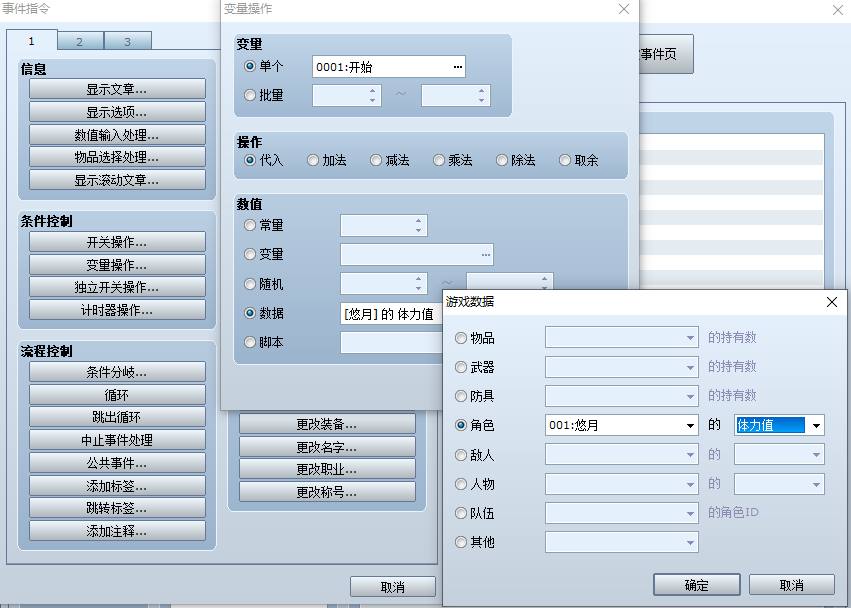Select 数据 as the value source

click(250, 313)
